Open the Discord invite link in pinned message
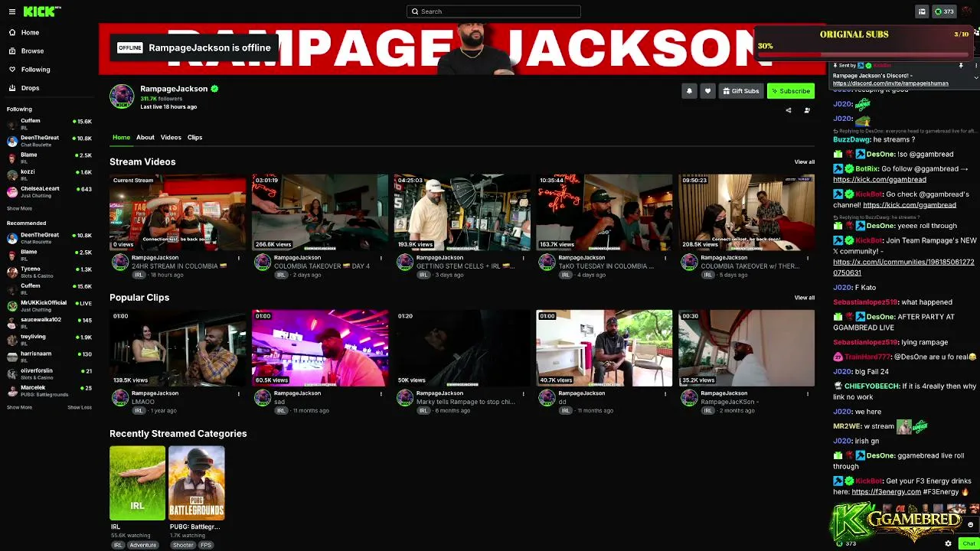The image size is (980, 551). click(x=890, y=83)
